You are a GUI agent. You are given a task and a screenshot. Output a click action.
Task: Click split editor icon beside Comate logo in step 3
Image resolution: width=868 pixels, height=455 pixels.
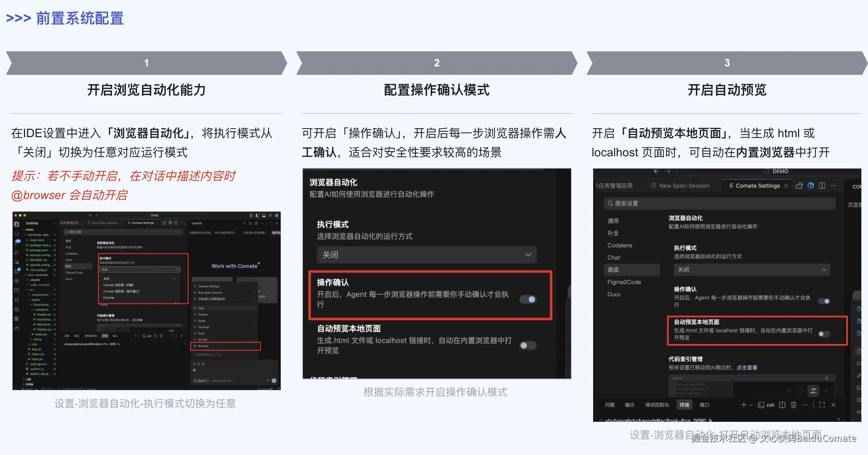point(822,185)
